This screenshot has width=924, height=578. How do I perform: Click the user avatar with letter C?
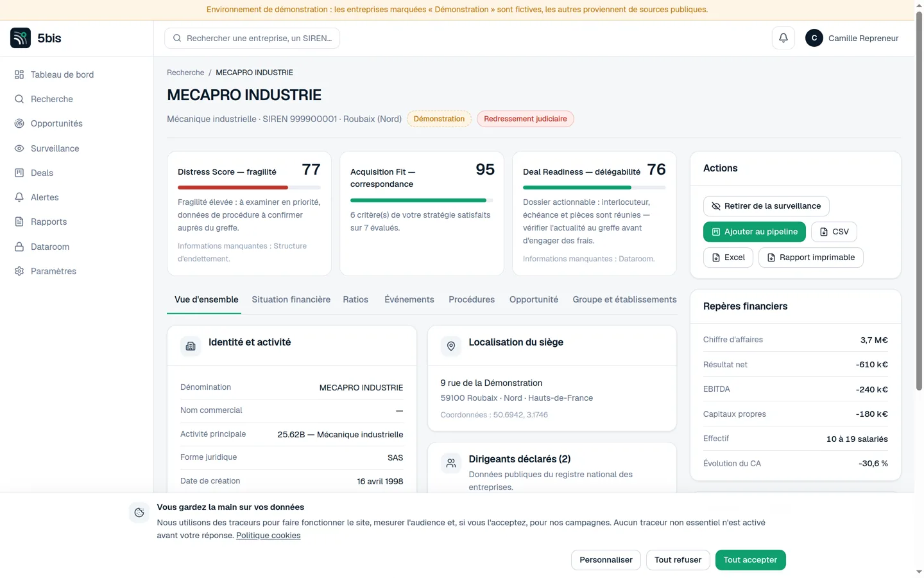pyautogui.click(x=814, y=38)
